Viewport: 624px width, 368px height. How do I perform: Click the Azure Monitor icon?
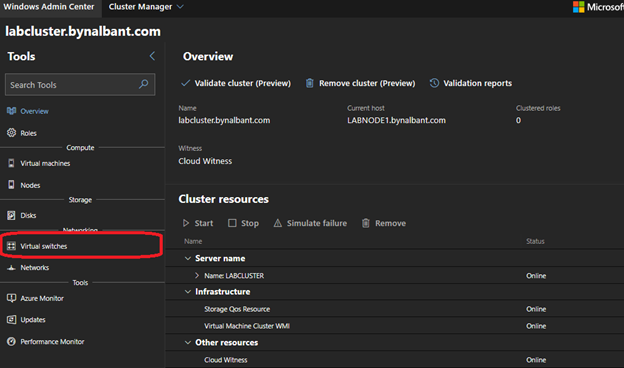click(x=12, y=298)
